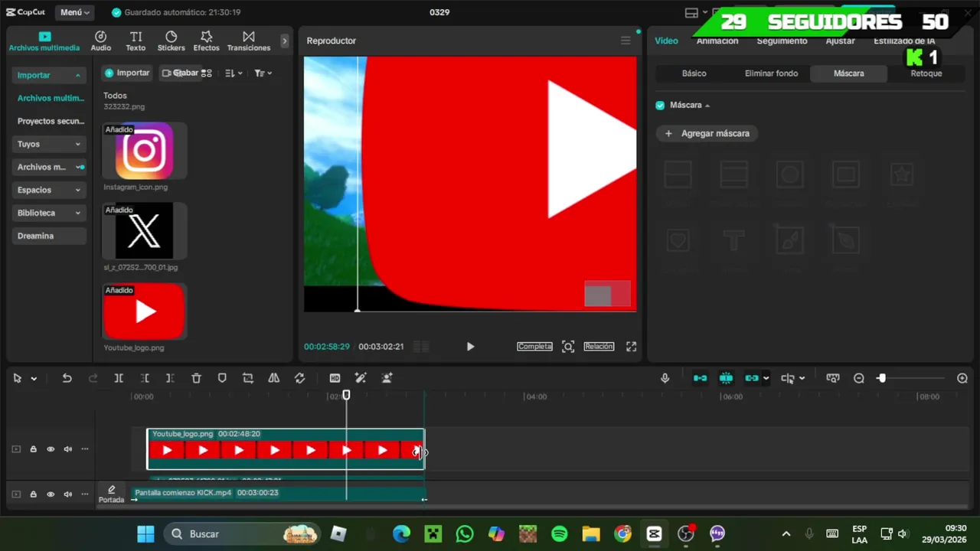Open the Retoque sub-tab
This screenshot has height=551, width=980.
(926, 73)
